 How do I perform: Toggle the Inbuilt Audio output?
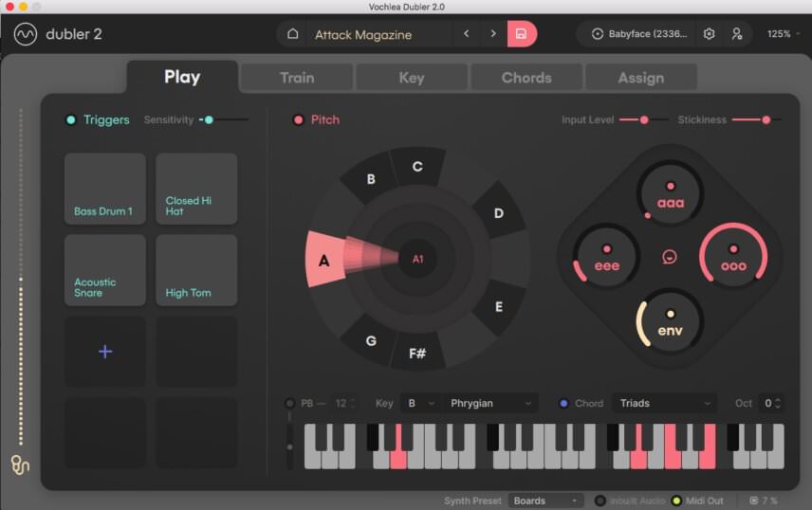click(600, 501)
